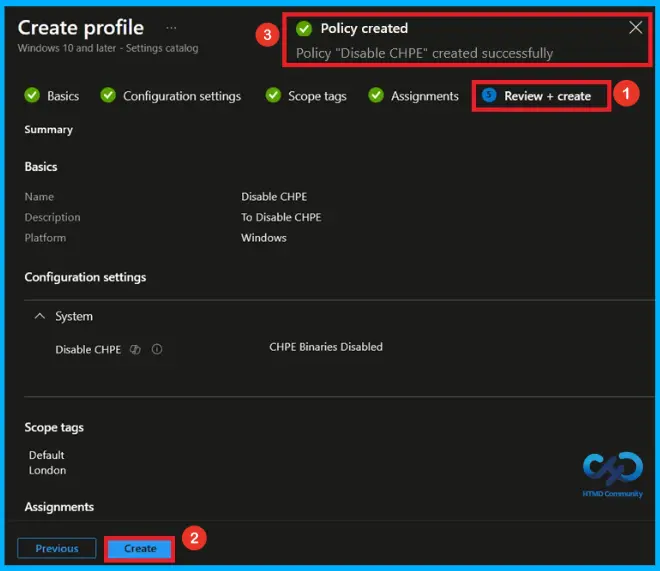
Task: Click the 'Name' field label
Action: pyautogui.click(x=39, y=197)
